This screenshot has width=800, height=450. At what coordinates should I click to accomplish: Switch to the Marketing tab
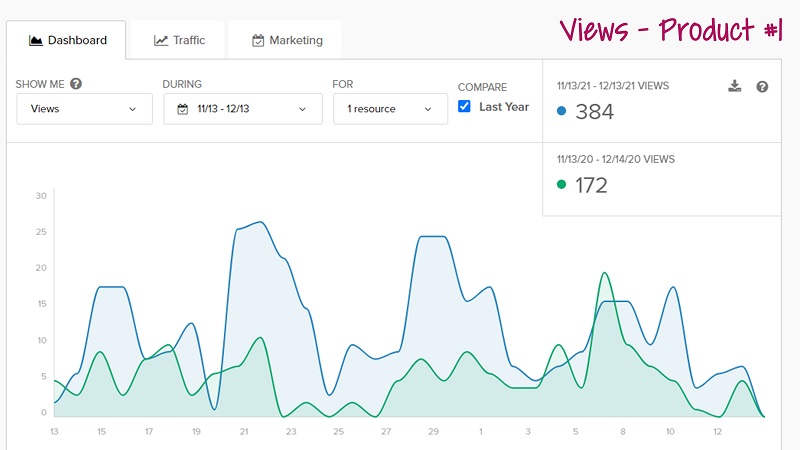coord(286,40)
